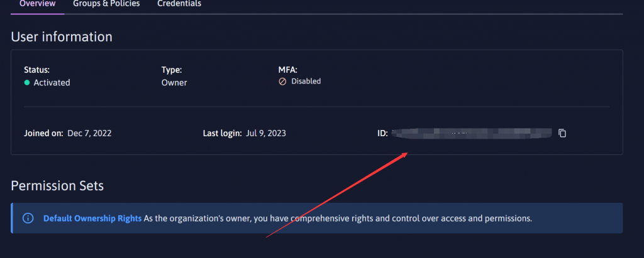Select the Overview tab

(x=37, y=4)
